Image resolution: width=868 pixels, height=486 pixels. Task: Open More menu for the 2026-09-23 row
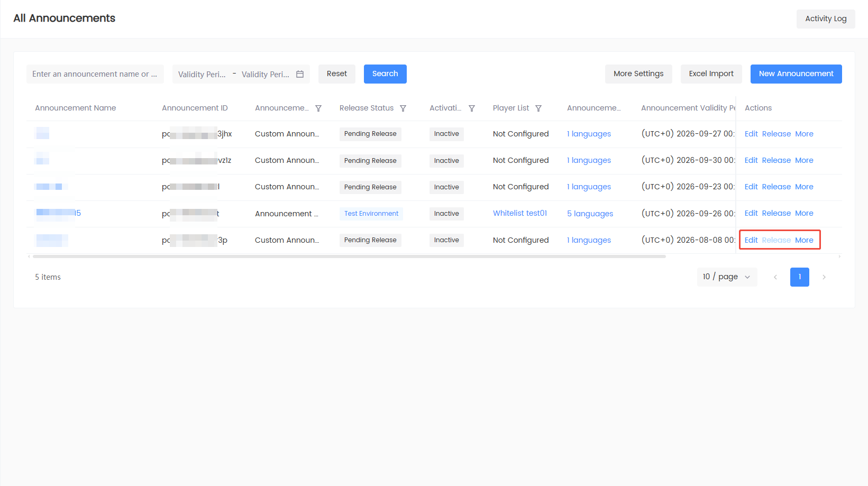(x=804, y=187)
